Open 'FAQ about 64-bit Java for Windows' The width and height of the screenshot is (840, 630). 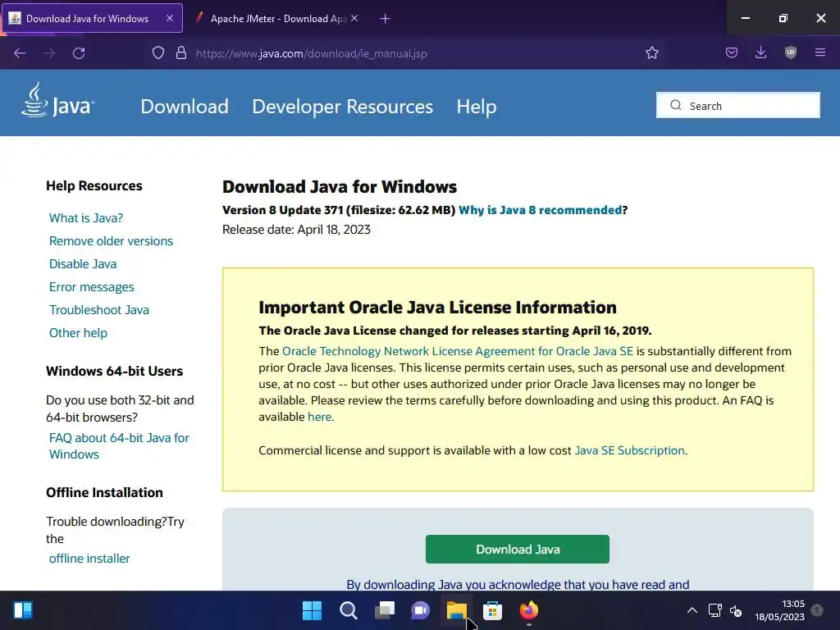point(119,445)
